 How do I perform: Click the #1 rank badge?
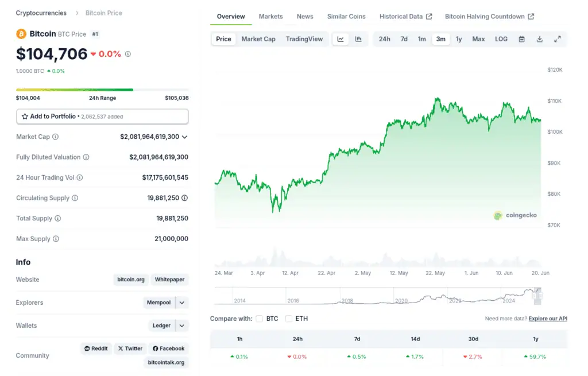click(x=95, y=34)
